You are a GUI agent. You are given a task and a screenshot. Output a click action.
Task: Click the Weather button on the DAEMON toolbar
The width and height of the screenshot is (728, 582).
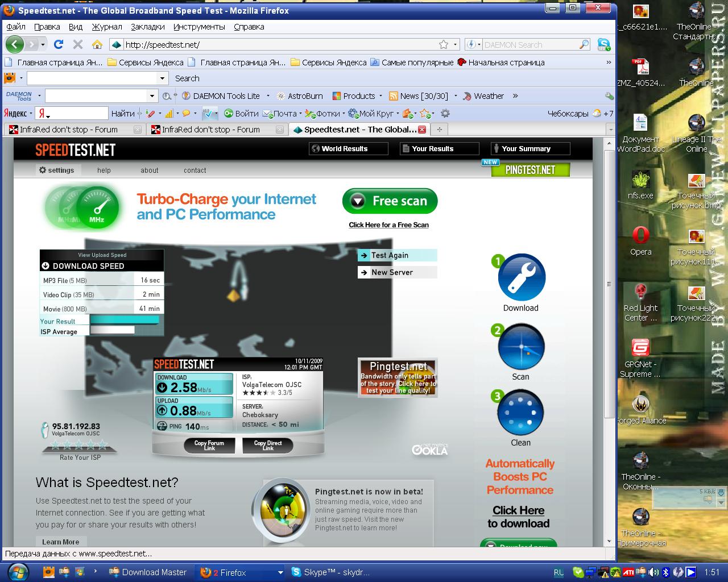(483, 96)
